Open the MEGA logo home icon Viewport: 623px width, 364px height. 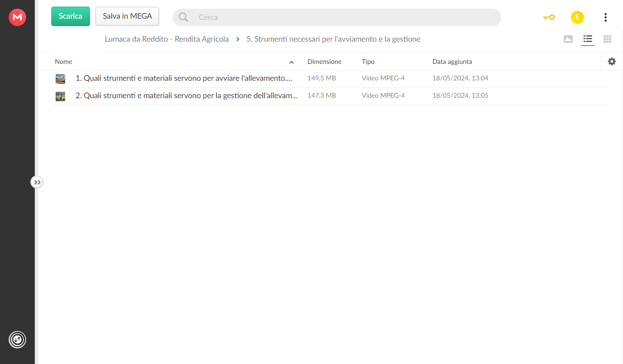[17, 17]
